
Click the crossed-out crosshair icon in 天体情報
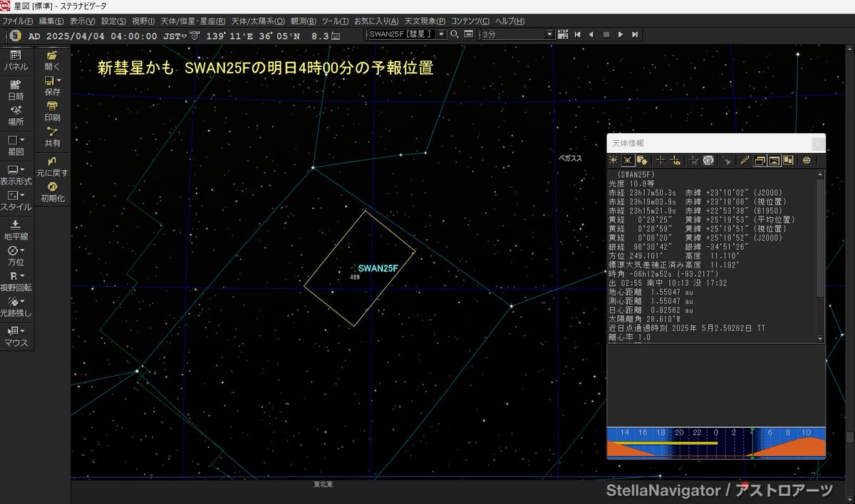coord(694,160)
